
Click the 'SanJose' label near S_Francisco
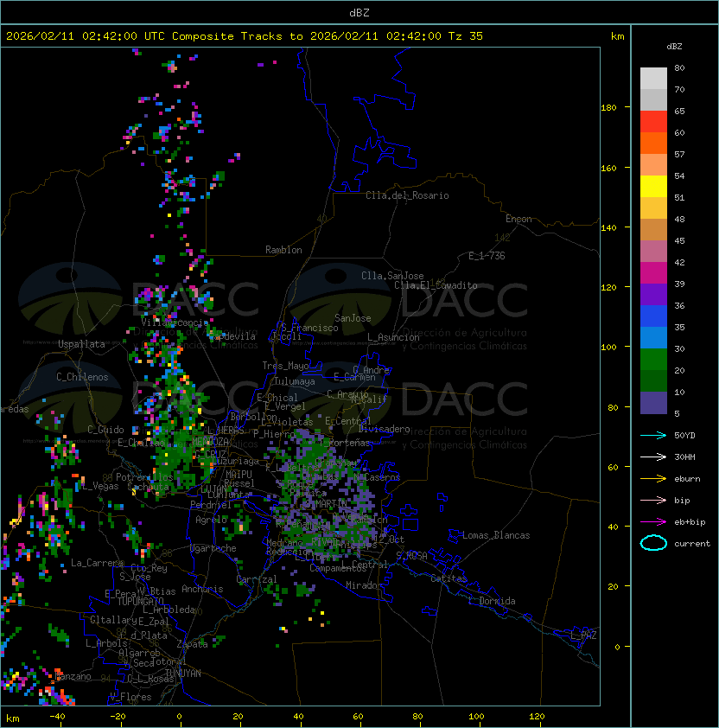(353, 318)
